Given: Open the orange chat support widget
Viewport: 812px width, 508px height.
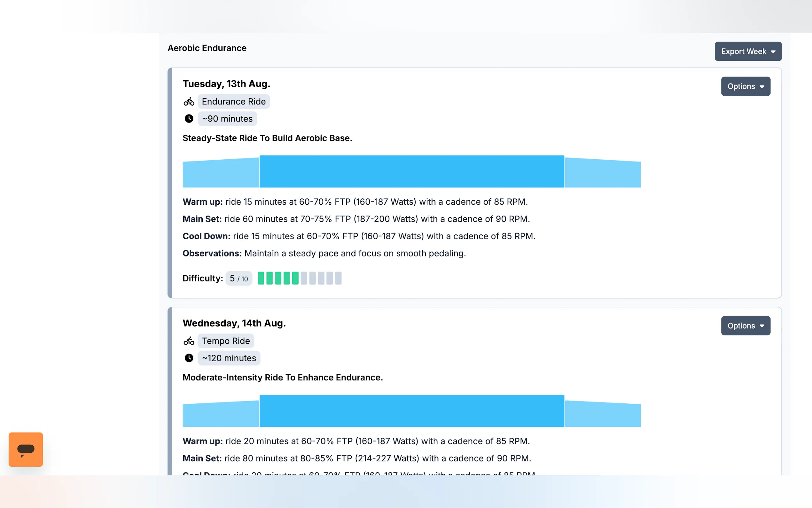Looking at the screenshot, I should [x=26, y=449].
